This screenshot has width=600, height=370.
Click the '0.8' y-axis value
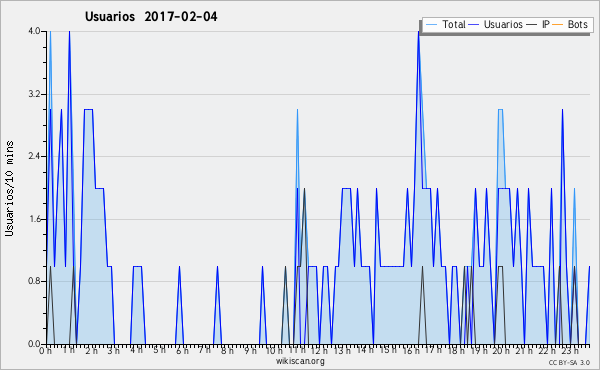(34, 281)
